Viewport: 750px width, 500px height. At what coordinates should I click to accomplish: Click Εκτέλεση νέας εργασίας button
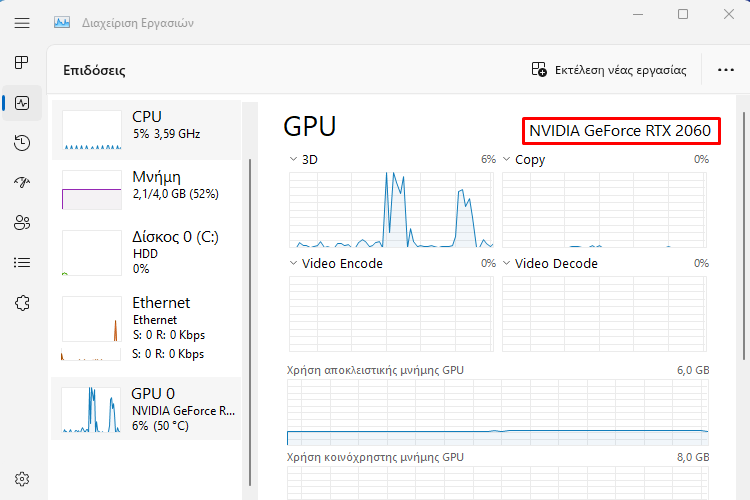point(609,70)
